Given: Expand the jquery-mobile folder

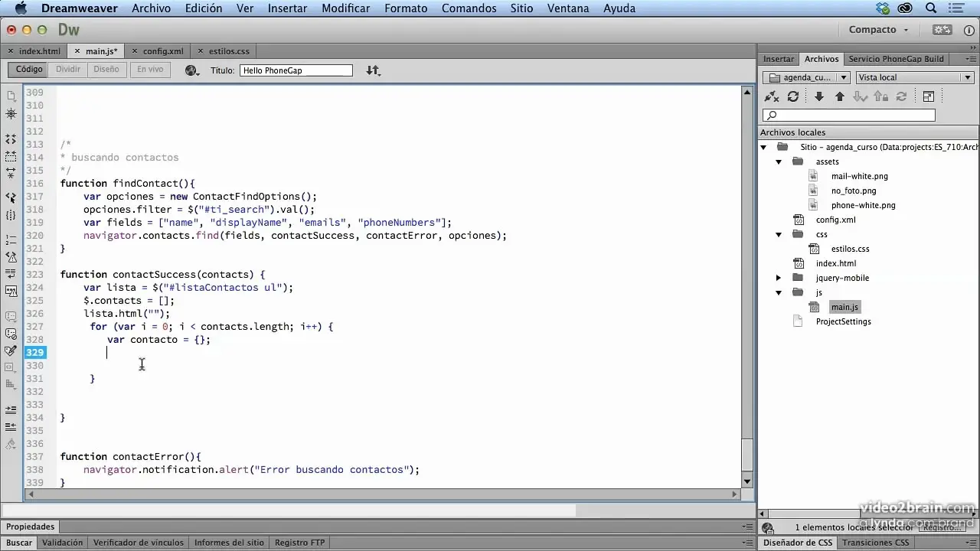Looking at the screenshot, I should click(x=779, y=278).
